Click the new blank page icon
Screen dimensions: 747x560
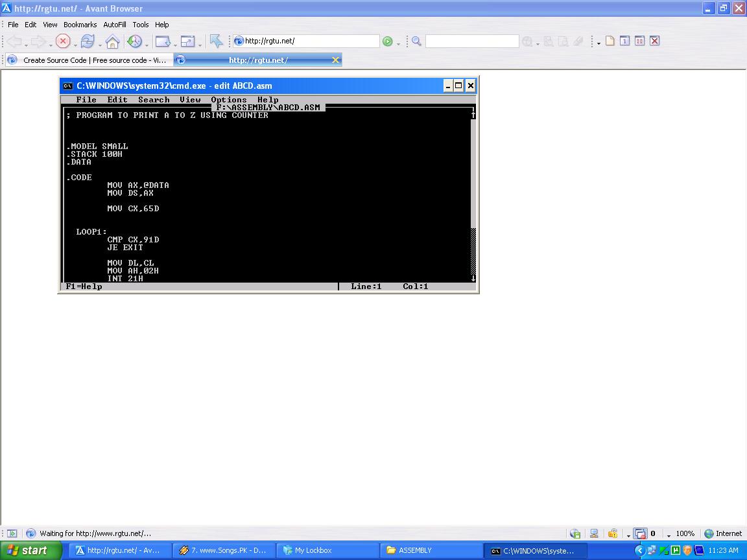[610, 41]
